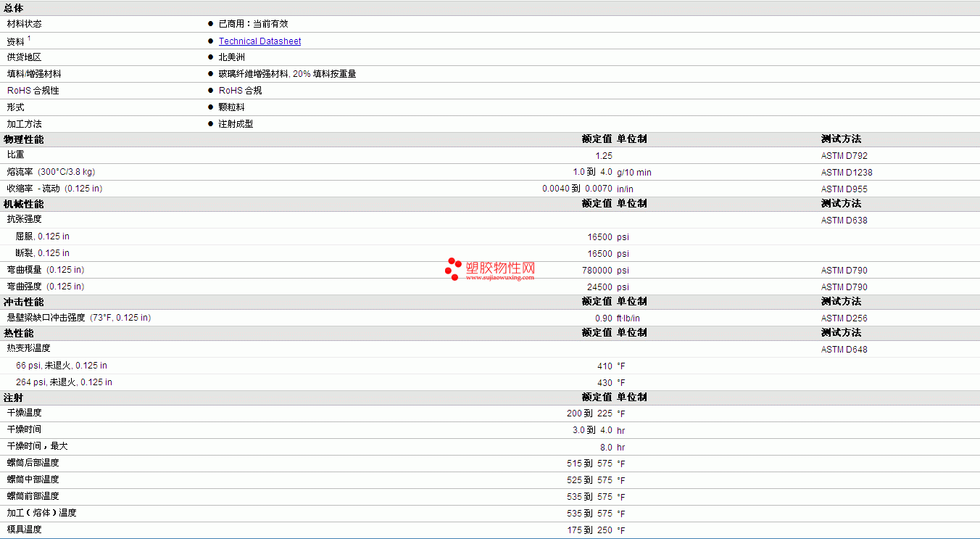Screen dimensions: 980x539
Task: Select the 颗粒料 form value
Action: coord(231,107)
